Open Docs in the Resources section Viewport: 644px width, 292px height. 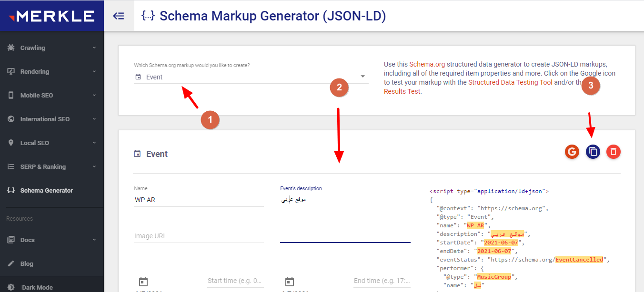27,240
